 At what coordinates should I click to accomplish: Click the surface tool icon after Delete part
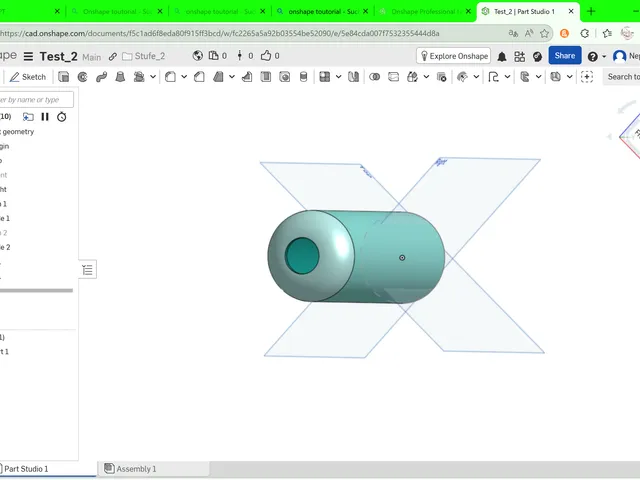462,77
